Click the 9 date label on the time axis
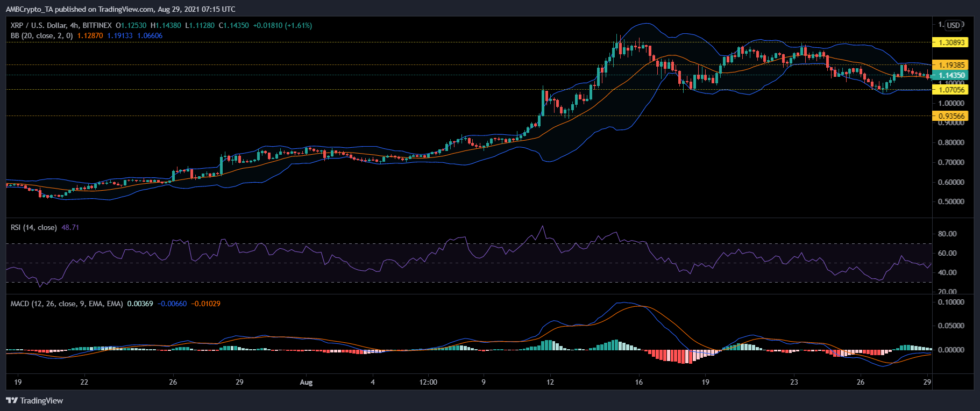 [x=484, y=383]
